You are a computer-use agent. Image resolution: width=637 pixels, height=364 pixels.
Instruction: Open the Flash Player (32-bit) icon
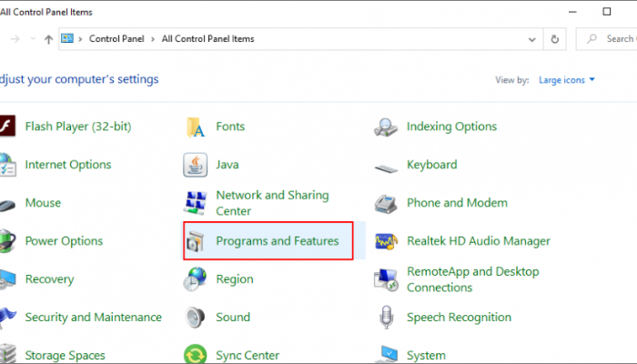pyautogui.click(x=7, y=126)
